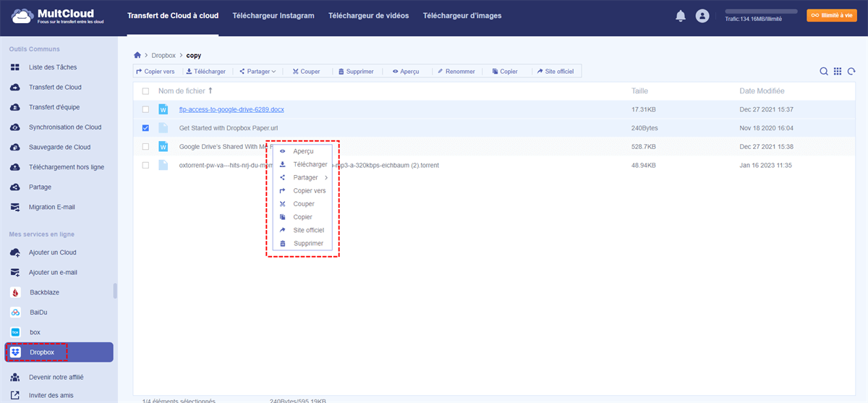
Task: Click Supprimer toolbar button
Action: pyautogui.click(x=356, y=72)
